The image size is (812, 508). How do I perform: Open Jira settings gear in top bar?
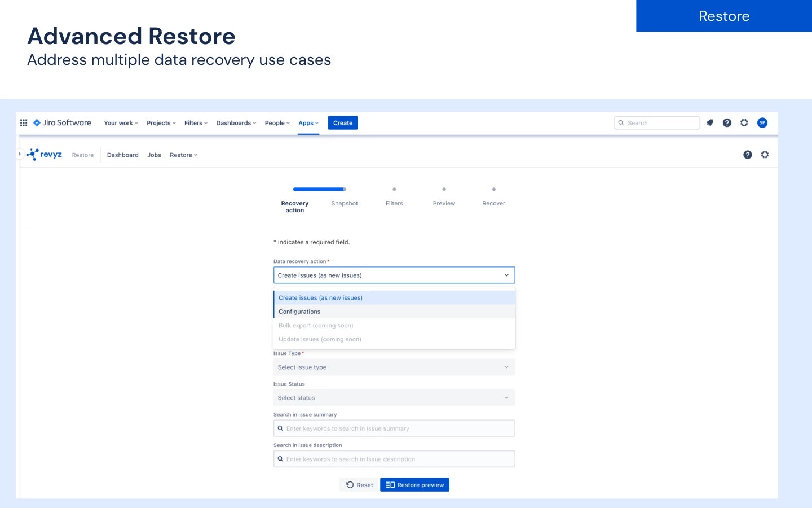(x=744, y=122)
